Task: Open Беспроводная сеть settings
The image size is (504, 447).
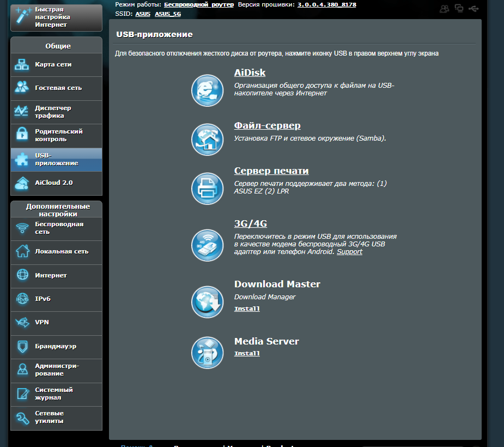Action: 56,228
